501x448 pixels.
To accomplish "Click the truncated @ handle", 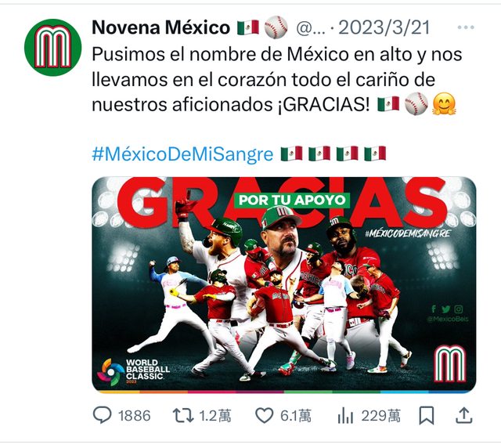I will pos(310,28).
